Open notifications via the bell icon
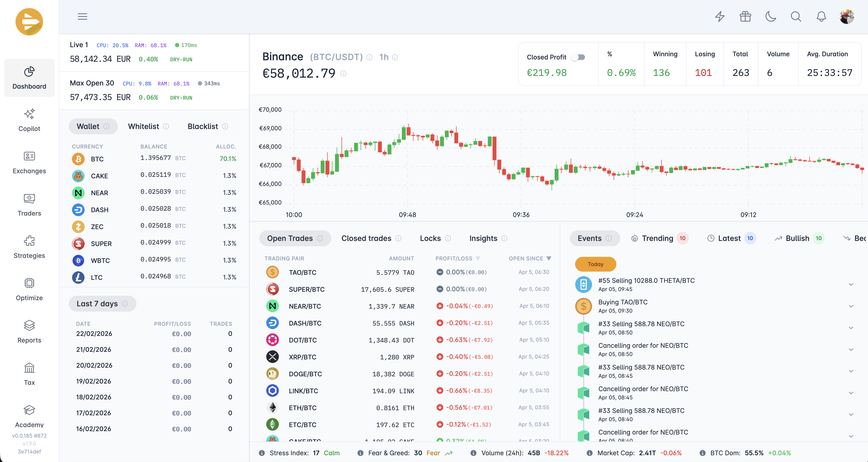This screenshot has height=462, width=868. pos(821,16)
